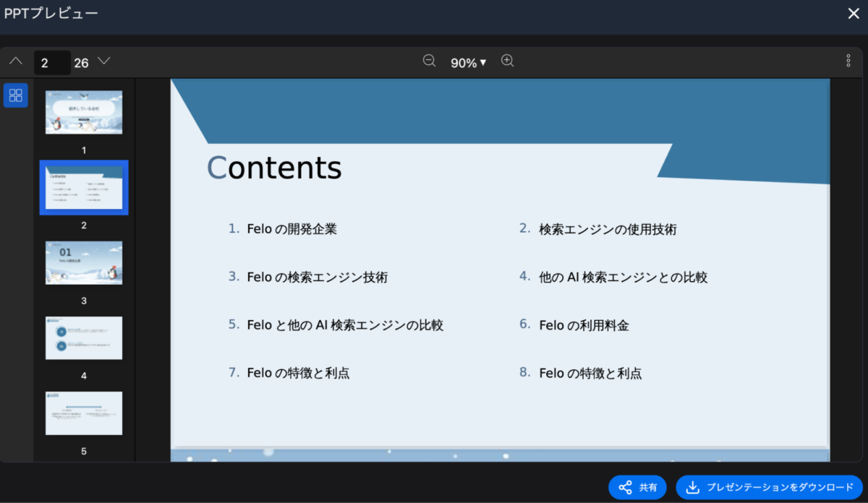Click item 4 他の AI 検索エンジンとの比較
This screenshot has height=503, width=868.
click(613, 277)
